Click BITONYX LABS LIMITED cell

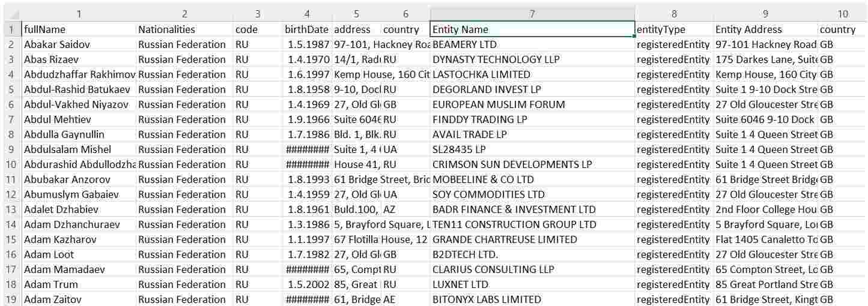coord(532,299)
